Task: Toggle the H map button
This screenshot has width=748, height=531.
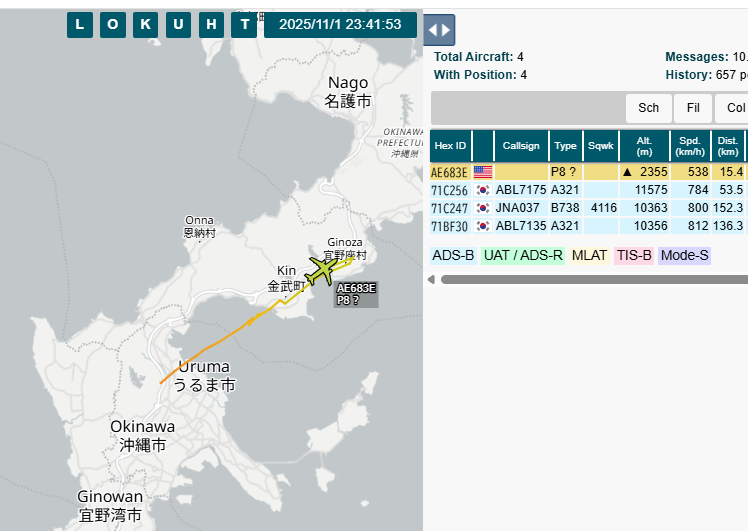Action: [211, 24]
